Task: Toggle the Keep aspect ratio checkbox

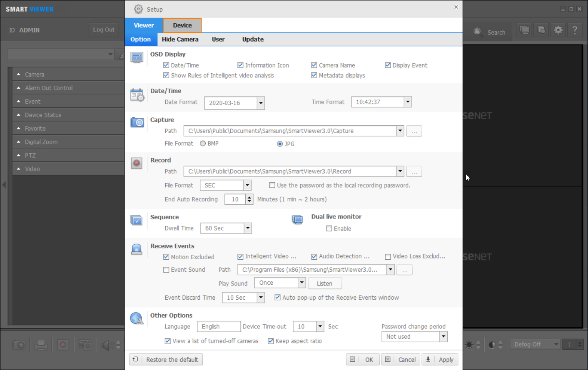Action: pyautogui.click(x=271, y=341)
